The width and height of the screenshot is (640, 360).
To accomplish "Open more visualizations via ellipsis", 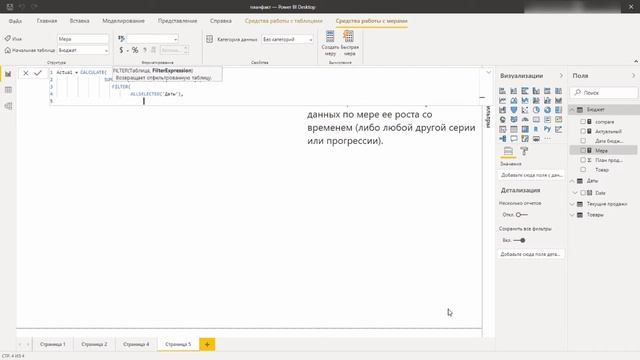I will click(x=547, y=139).
